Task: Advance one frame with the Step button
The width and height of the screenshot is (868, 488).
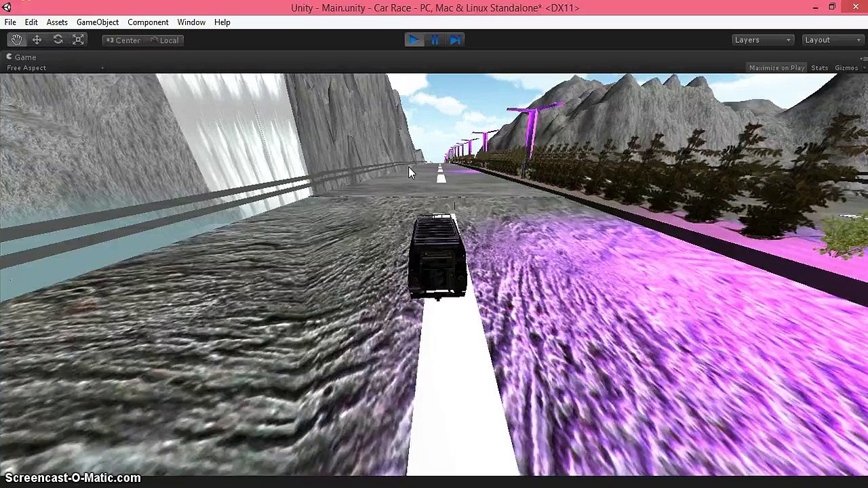Action: tap(456, 40)
